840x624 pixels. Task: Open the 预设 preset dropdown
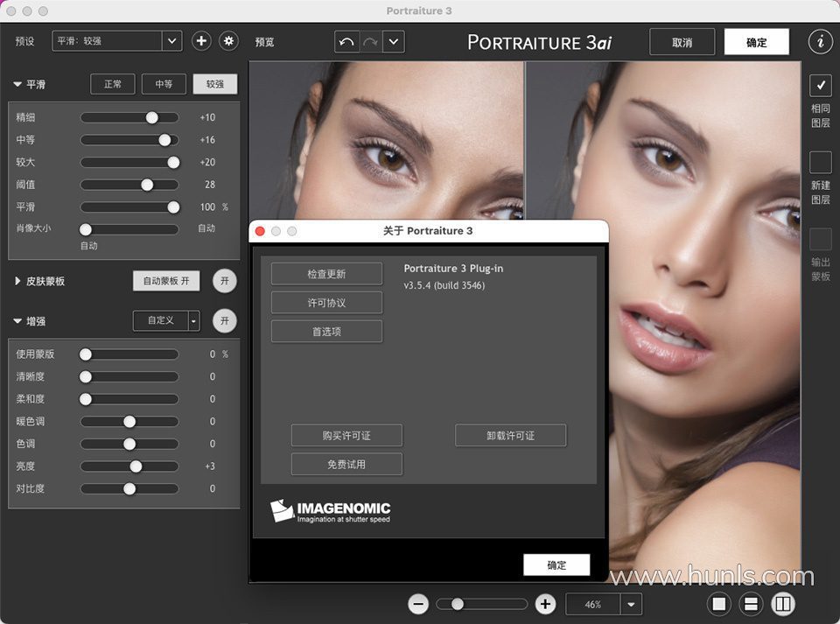coord(171,41)
